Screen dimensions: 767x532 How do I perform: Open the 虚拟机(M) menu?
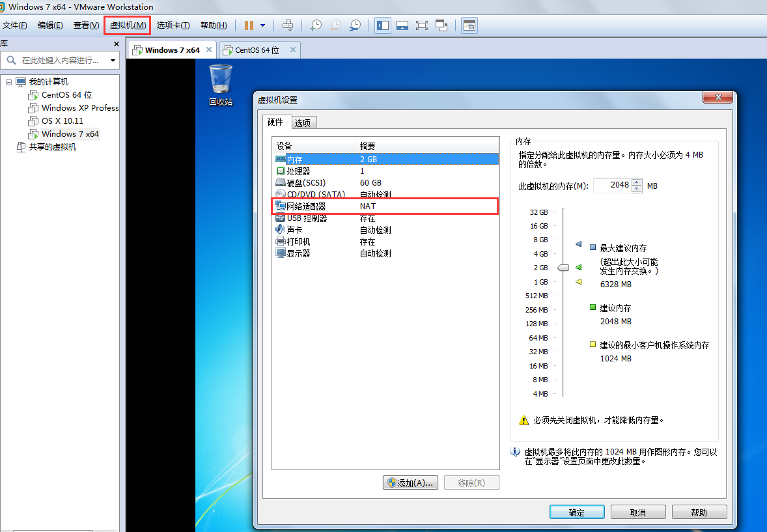click(128, 25)
